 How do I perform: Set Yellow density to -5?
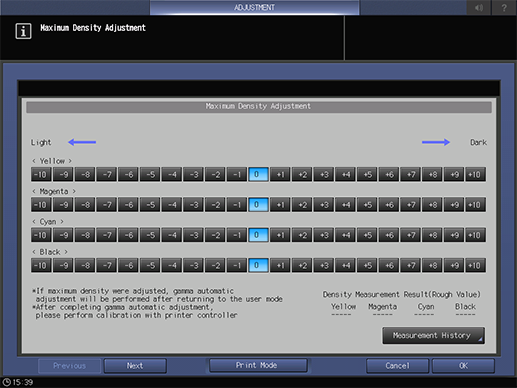[x=150, y=174]
